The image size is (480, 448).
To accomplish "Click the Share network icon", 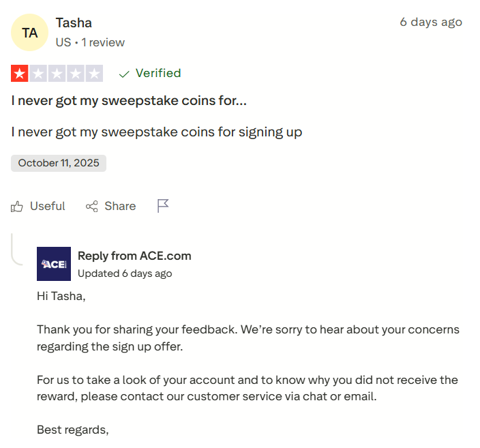I will (91, 206).
